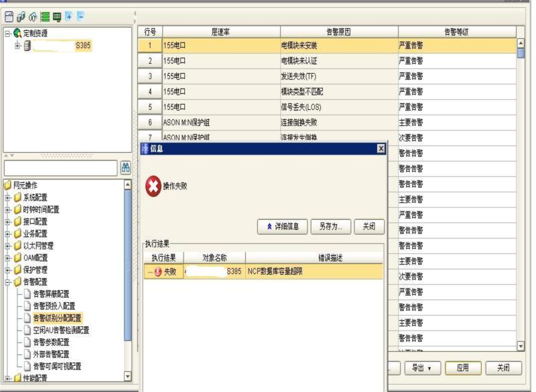Click inside the filter input field
This screenshot has width=536, height=392.
tap(60, 166)
